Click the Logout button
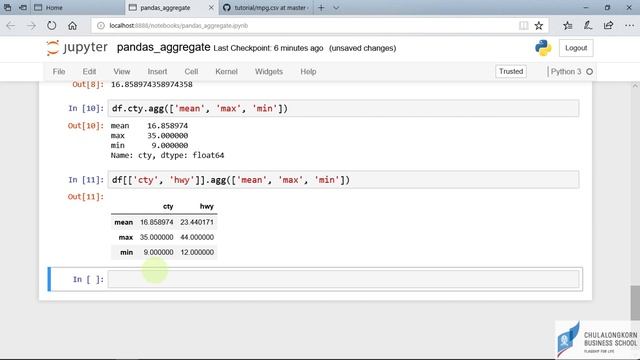Screen dimensions: 640x360 tap(576, 48)
